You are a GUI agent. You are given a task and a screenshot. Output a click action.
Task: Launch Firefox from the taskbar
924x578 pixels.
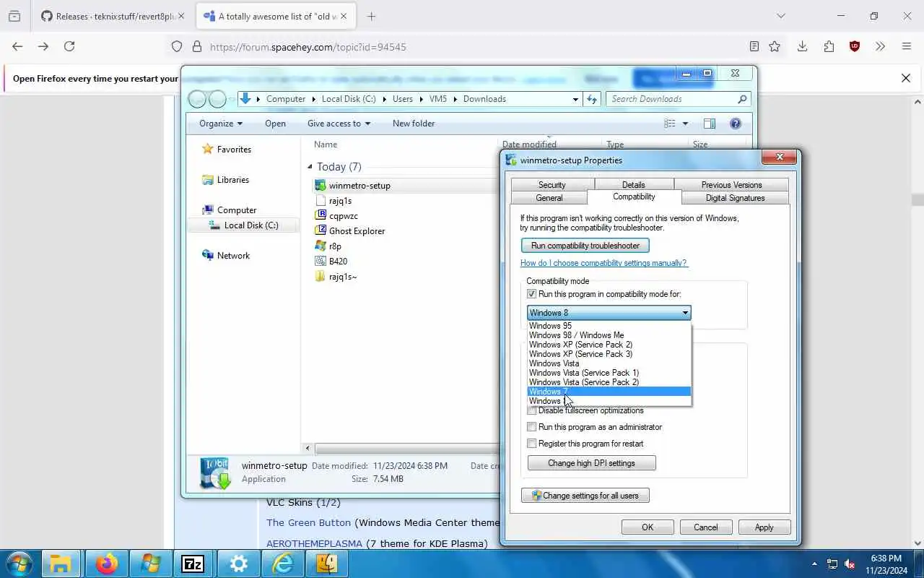pos(107,564)
